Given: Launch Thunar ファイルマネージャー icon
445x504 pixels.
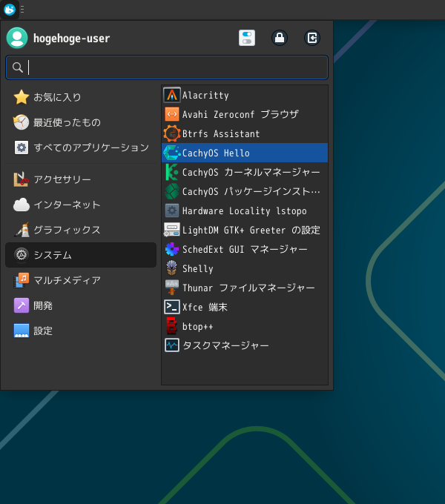Looking at the screenshot, I should (x=172, y=288).
